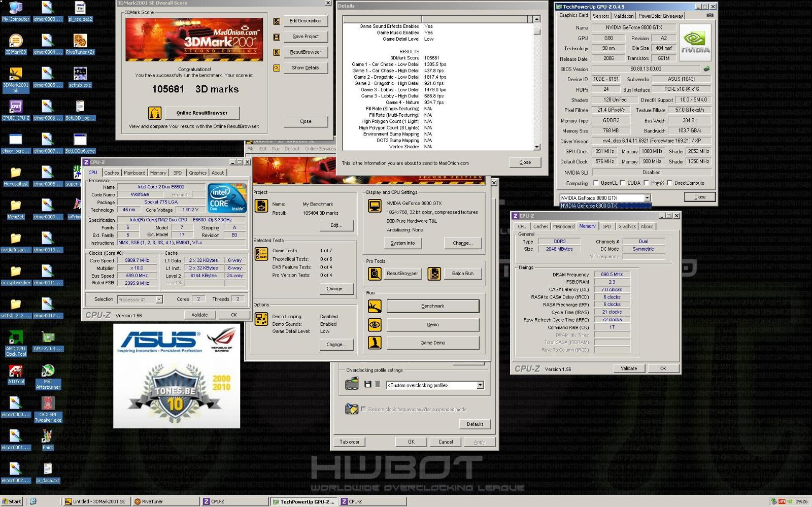
Task: Click OK in CPU-Z memory window
Action: tap(663, 368)
